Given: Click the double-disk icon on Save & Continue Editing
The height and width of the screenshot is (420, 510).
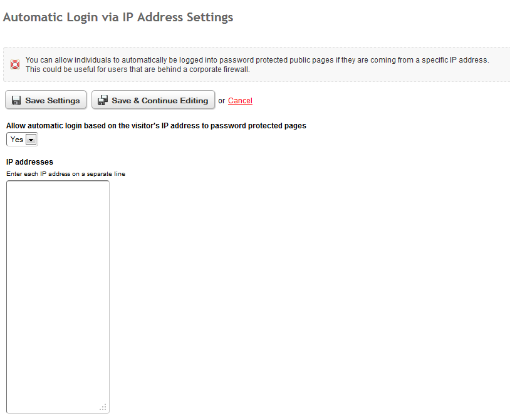Looking at the screenshot, I should pyautogui.click(x=103, y=100).
